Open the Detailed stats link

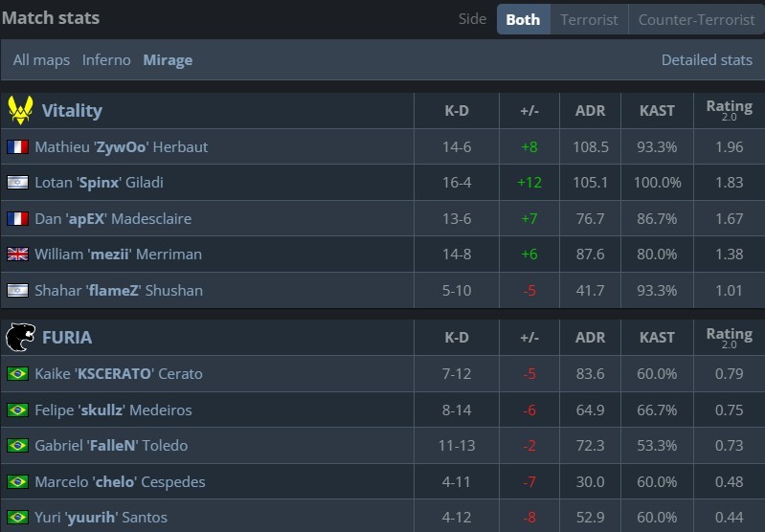tap(707, 60)
